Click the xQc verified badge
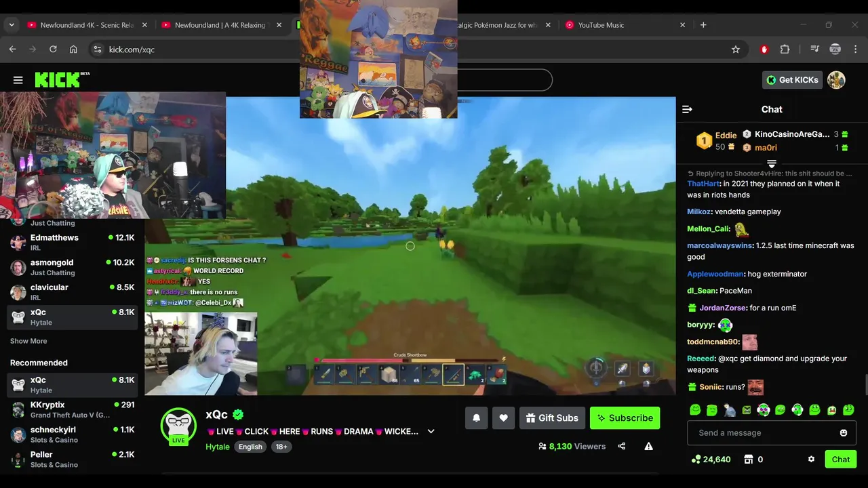 coord(238,414)
